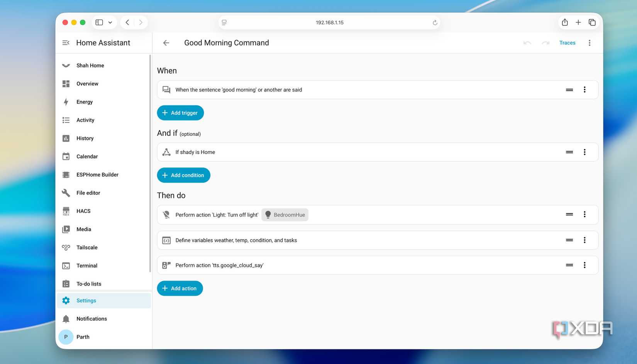Open the BedroomHue entity chip
Viewport: 637px width, 364px height.
pos(285,214)
